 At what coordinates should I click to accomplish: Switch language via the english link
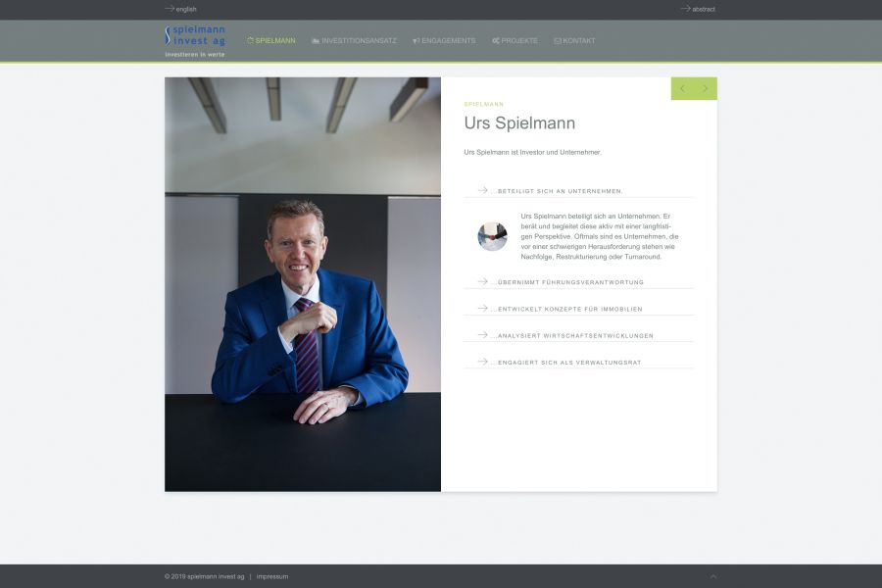pyautogui.click(x=185, y=9)
